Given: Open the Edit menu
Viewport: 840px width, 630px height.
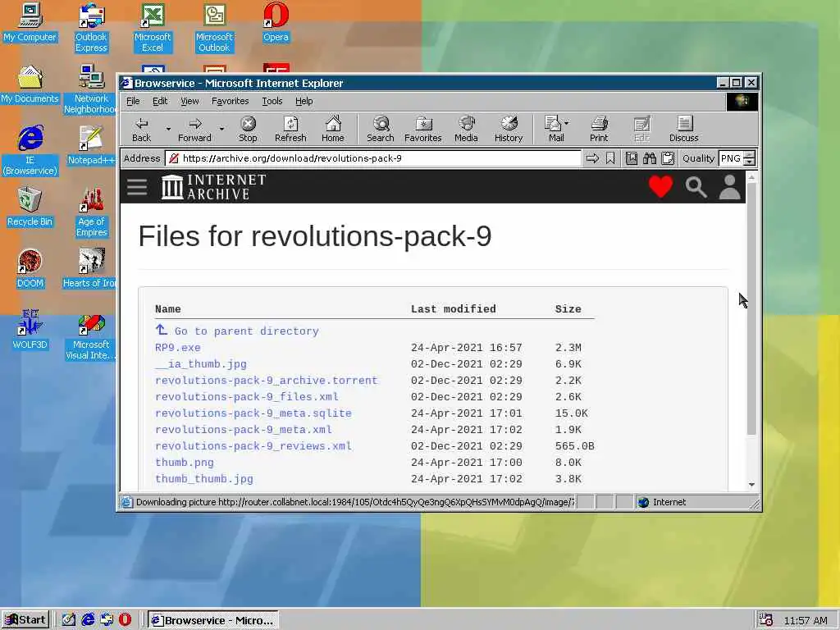Looking at the screenshot, I should click(160, 101).
